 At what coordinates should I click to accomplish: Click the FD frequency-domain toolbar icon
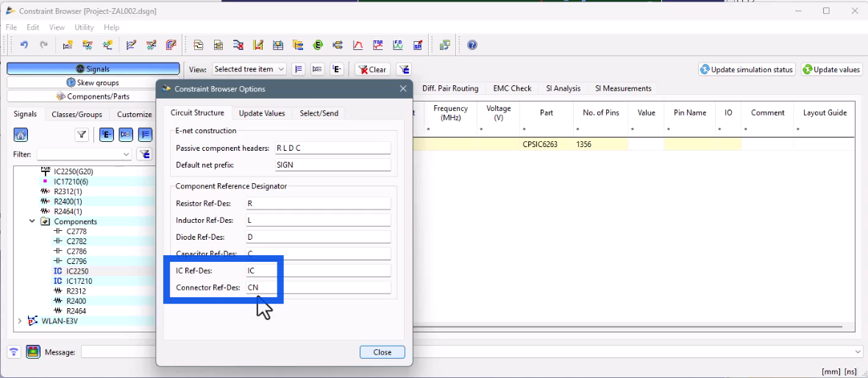(x=397, y=45)
